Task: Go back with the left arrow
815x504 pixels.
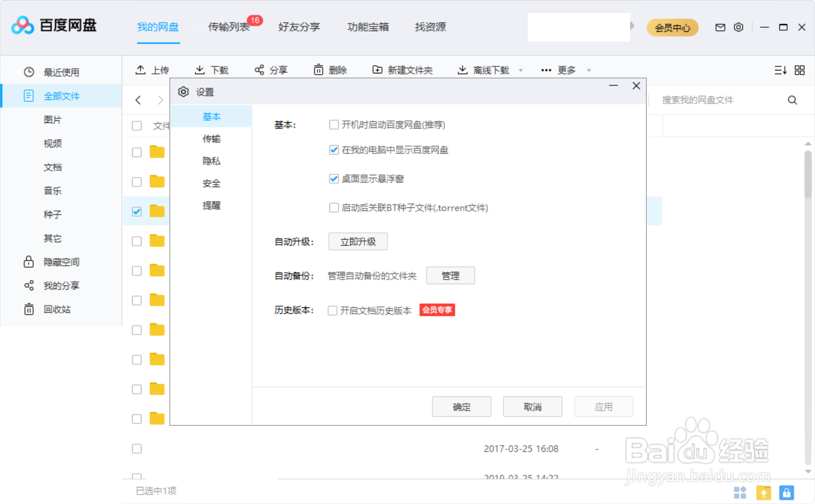Action: [x=138, y=100]
